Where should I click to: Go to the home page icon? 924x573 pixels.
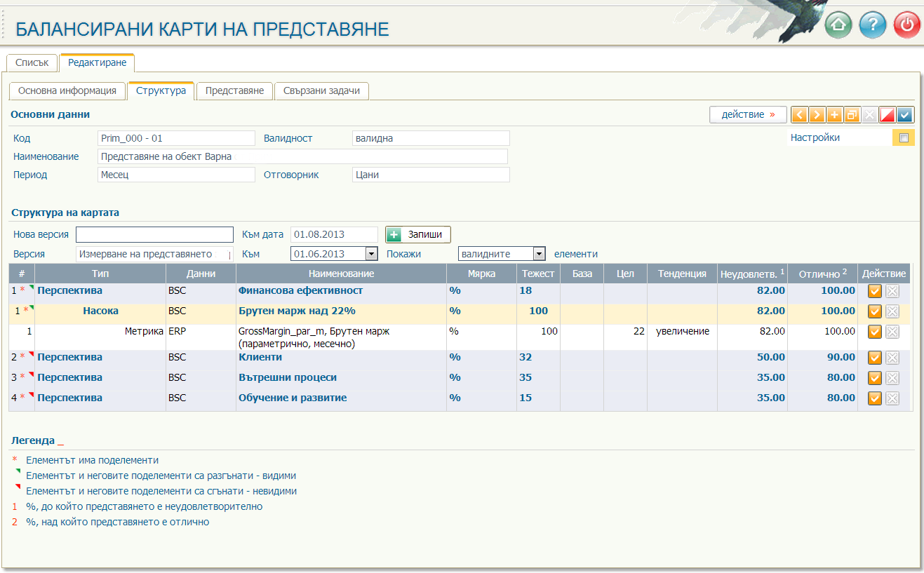point(838,25)
